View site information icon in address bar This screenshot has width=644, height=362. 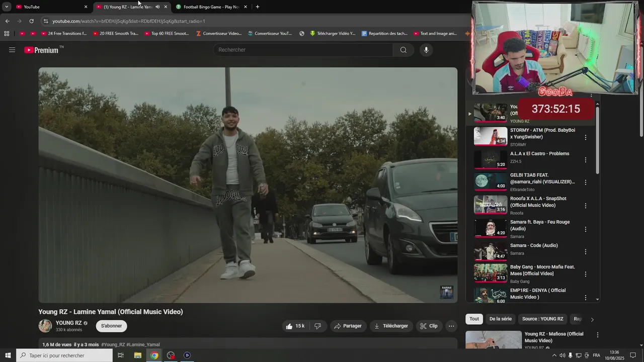pyautogui.click(x=46, y=21)
